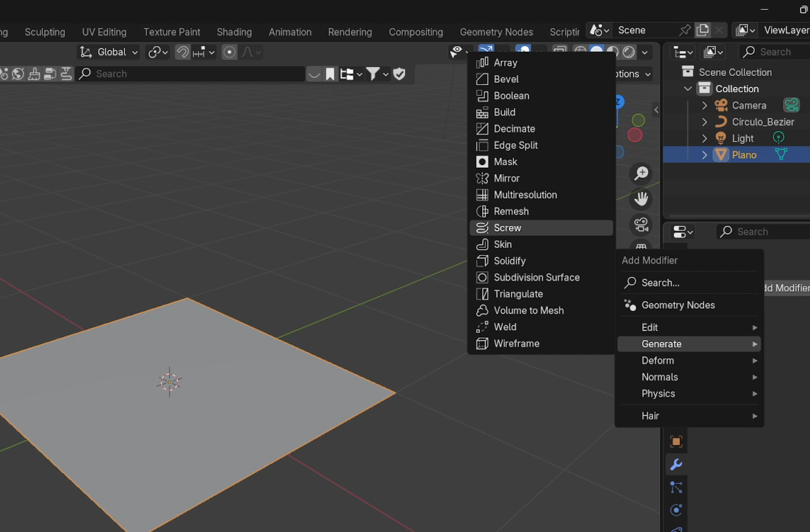Open the Generate modifier submenu

click(x=689, y=344)
